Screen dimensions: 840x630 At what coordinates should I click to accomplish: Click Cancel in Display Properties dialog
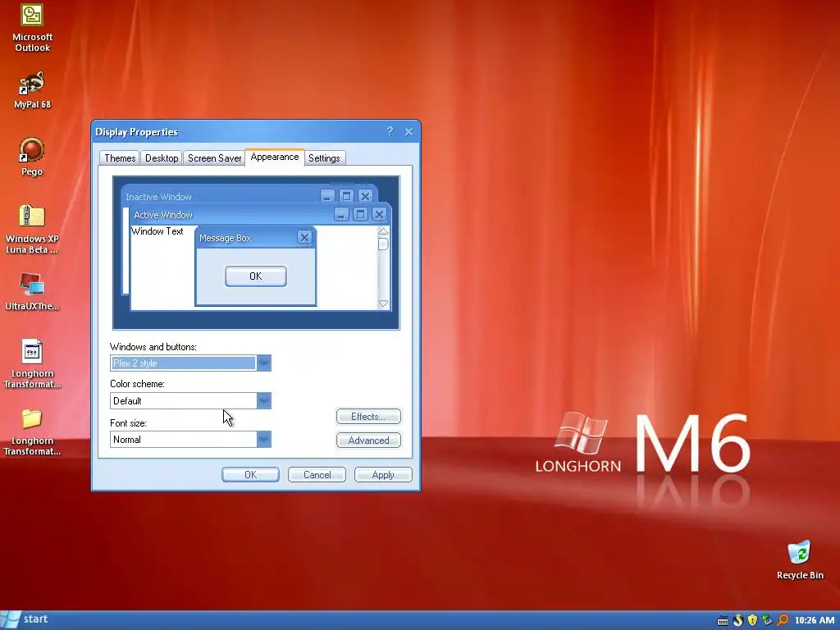pos(317,475)
